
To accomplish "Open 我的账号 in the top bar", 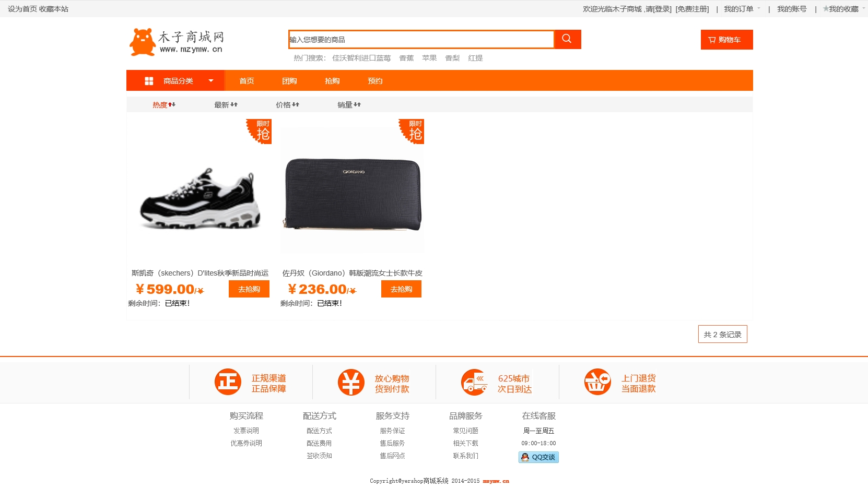I will point(792,9).
